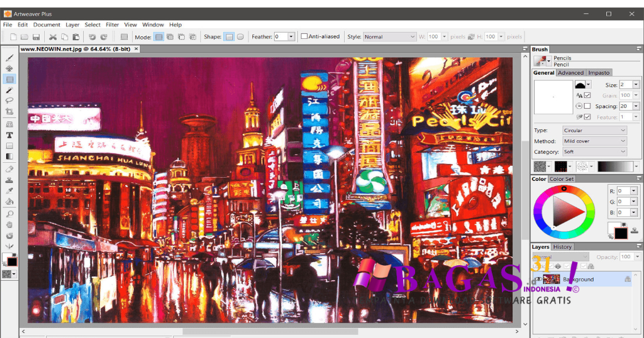Open the Layer menu

(72, 25)
